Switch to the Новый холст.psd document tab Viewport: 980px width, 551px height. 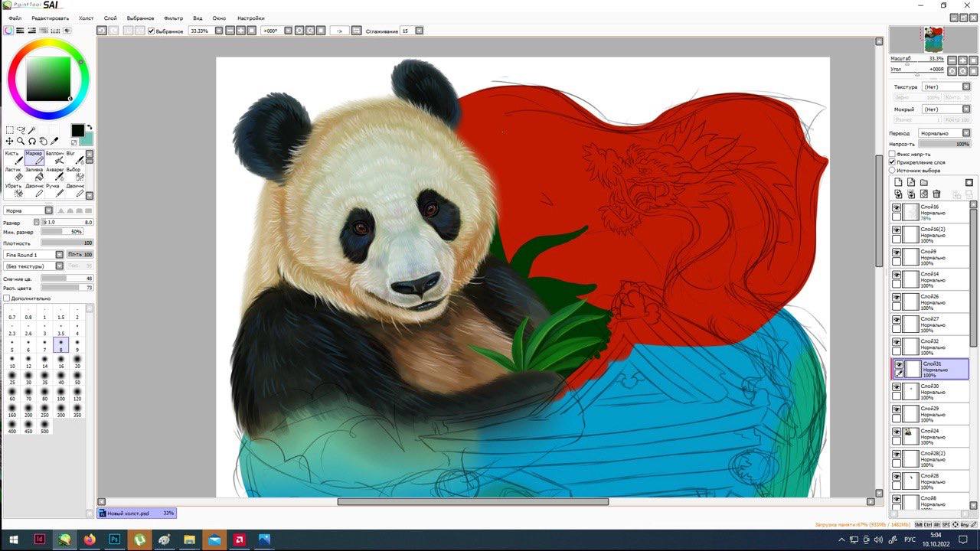(137, 514)
